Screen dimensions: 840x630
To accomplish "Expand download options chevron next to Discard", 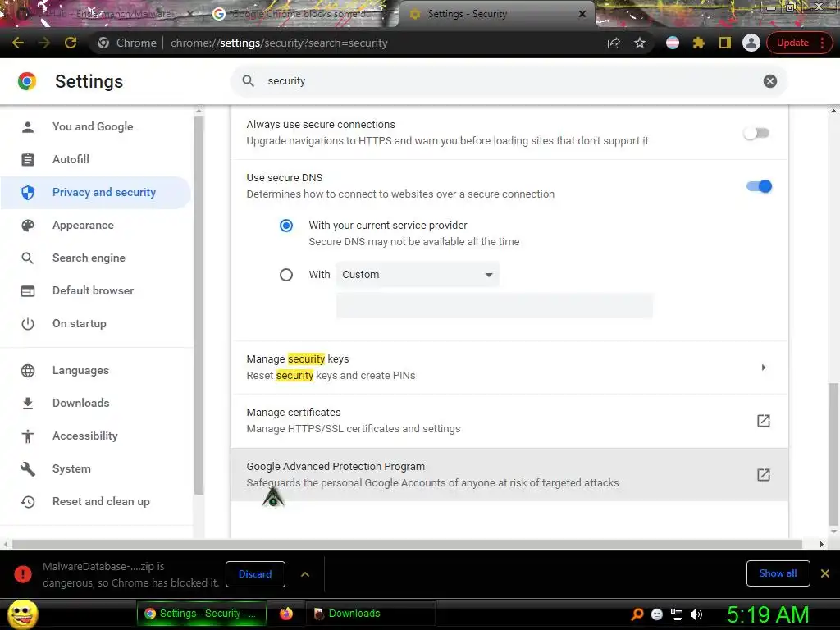I will click(x=305, y=574).
